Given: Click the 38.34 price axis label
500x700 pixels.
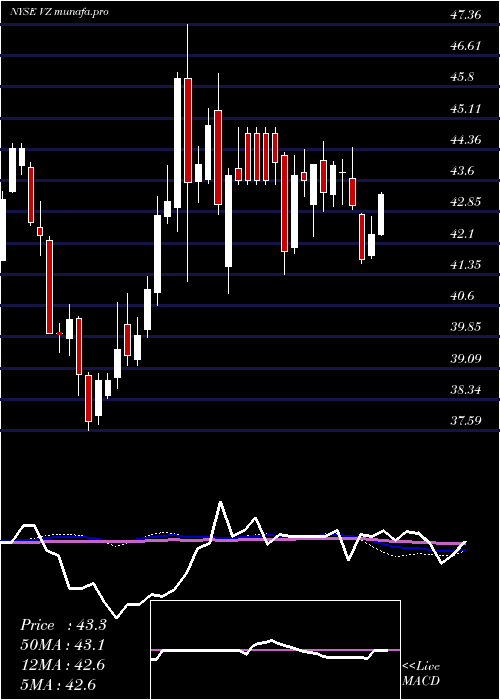Looking at the screenshot, I should pyautogui.click(x=465, y=390).
